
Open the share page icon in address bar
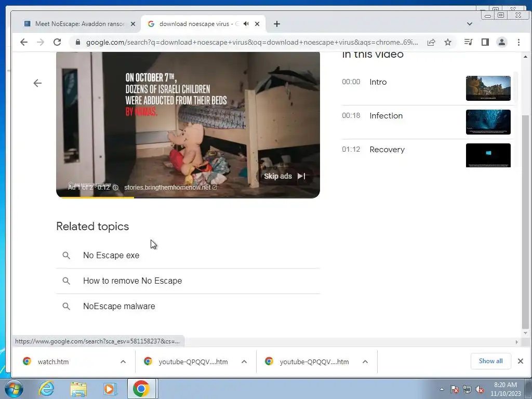click(x=431, y=42)
